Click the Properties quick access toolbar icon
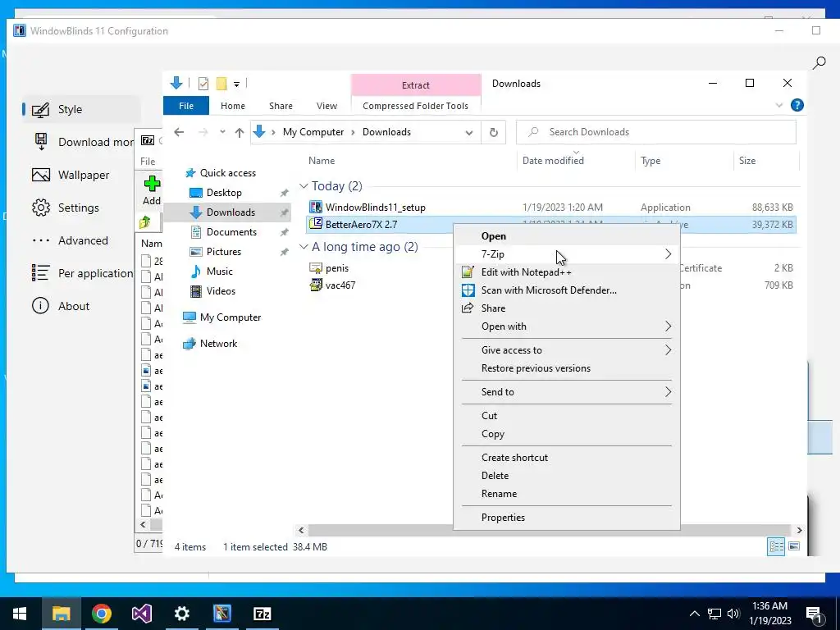This screenshot has width=840, height=630. coord(203,84)
